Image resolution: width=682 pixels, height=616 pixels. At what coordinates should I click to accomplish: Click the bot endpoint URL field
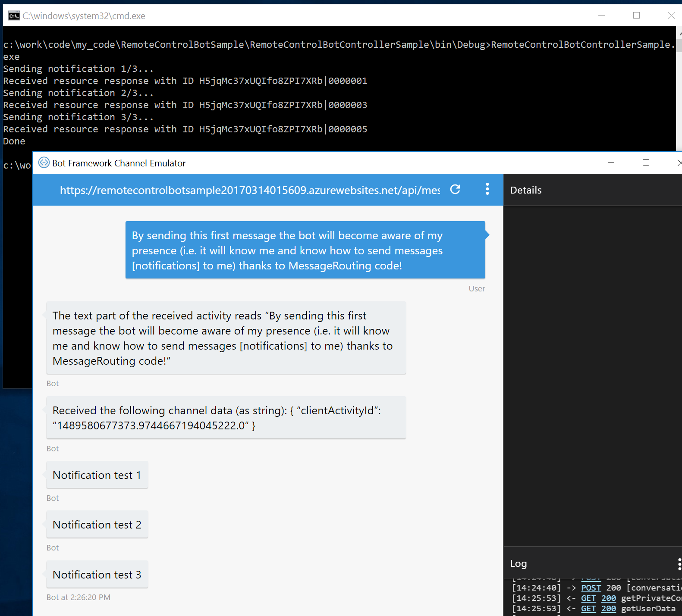click(250, 190)
